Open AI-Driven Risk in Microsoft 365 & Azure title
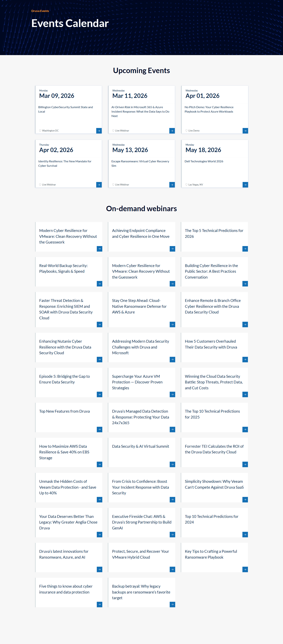The height and width of the screenshot is (644, 283). 140,111
